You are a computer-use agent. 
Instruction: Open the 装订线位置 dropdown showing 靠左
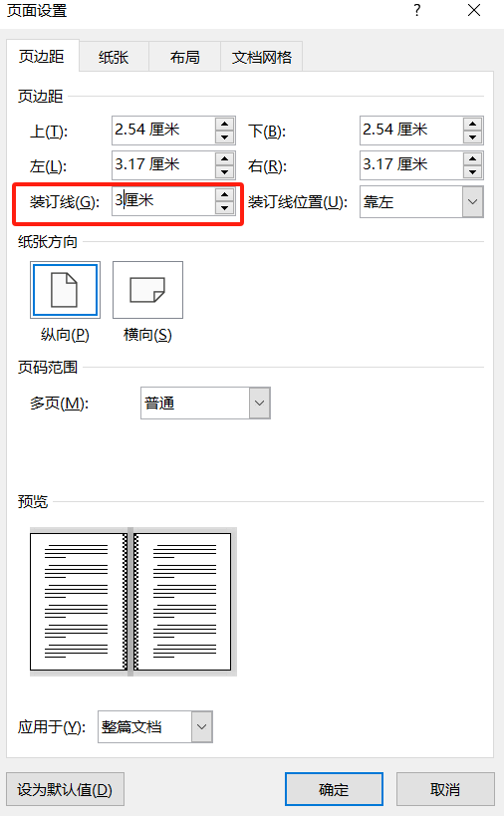[421, 202]
